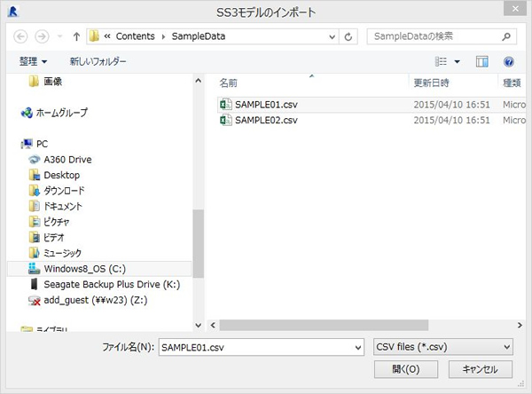Click the folder icon in address bar

click(x=94, y=36)
